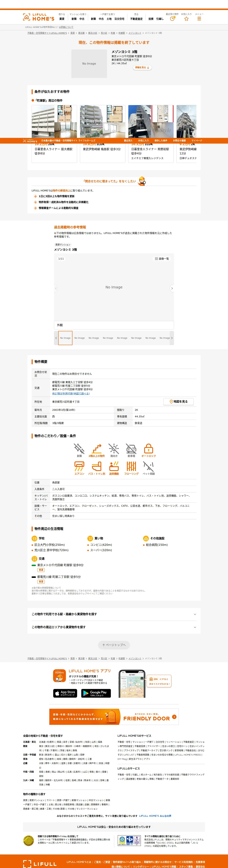Open the 東京23区 breadcrumb link at top

(93, 33)
